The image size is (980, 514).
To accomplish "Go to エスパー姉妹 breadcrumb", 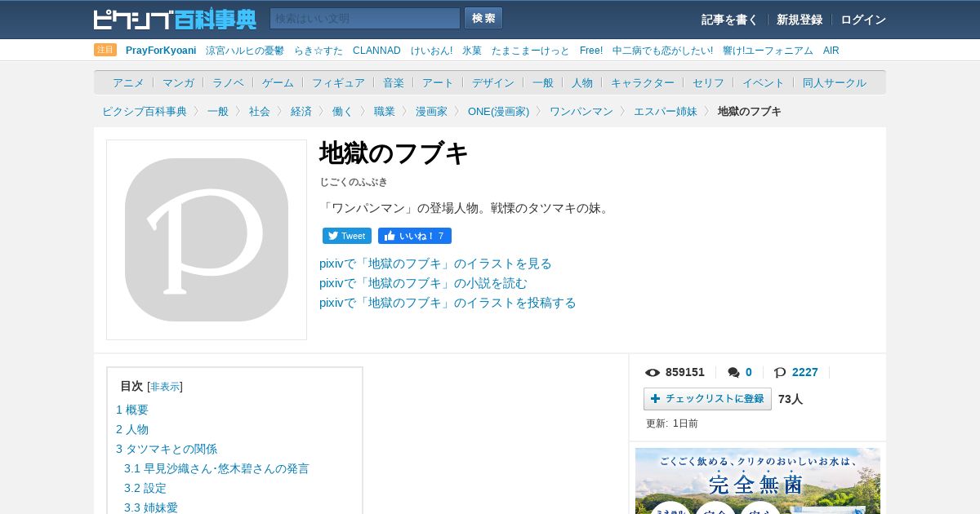I will [x=666, y=111].
